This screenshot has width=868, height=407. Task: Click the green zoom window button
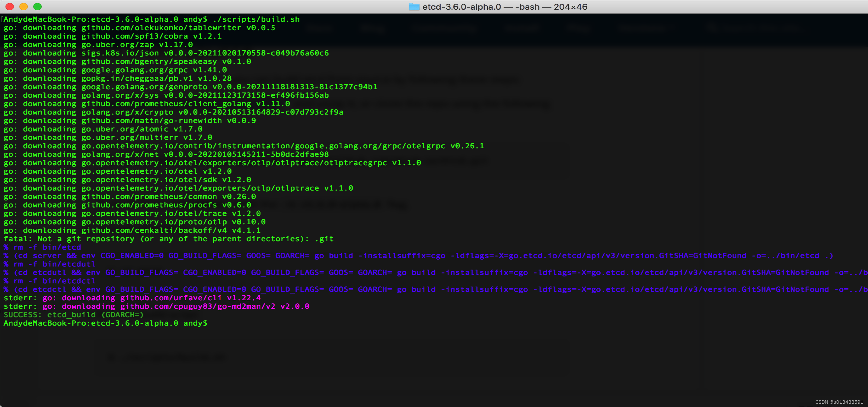[38, 6]
